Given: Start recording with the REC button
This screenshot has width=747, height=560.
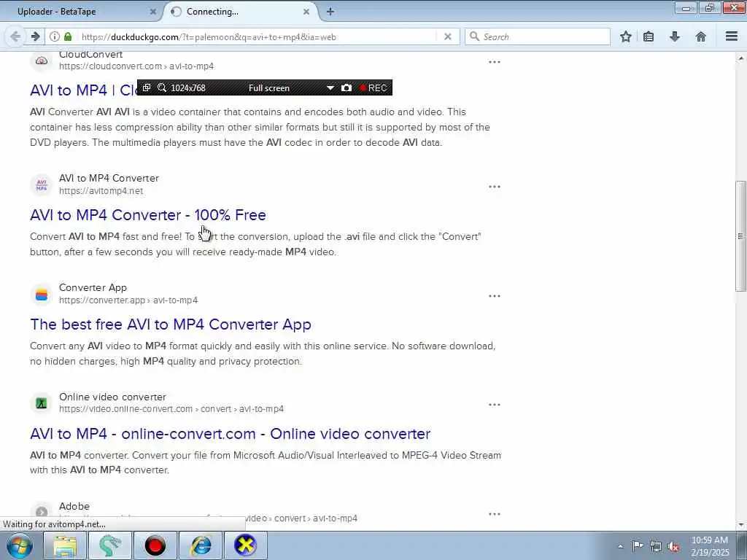Looking at the screenshot, I should point(373,87).
